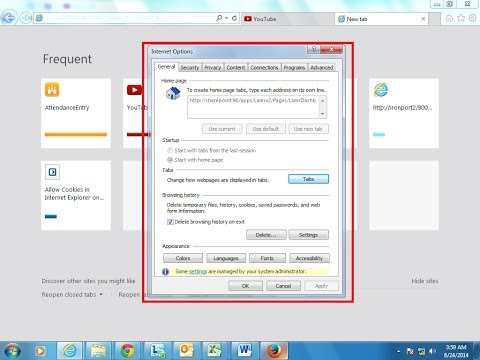Viewport: 480px width, 360px height.
Task: Open Excel from the taskbar
Action: [215, 351]
